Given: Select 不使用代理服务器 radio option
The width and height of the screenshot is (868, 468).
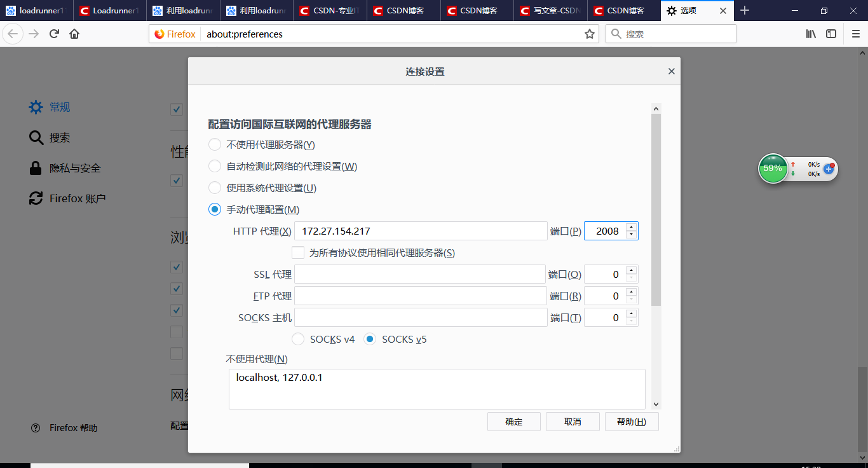Looking at the screenshot, I should pos(215,144).
